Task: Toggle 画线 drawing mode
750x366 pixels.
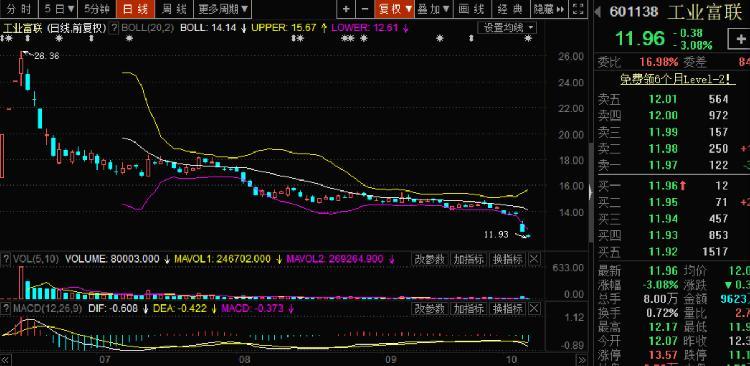Action: coord(471,9)
